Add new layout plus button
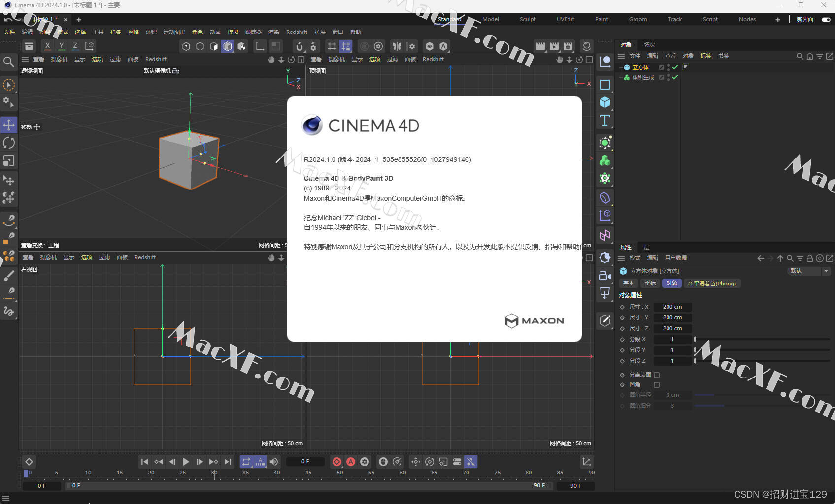Viewport: 835px width, 504px height. [778, 19]
